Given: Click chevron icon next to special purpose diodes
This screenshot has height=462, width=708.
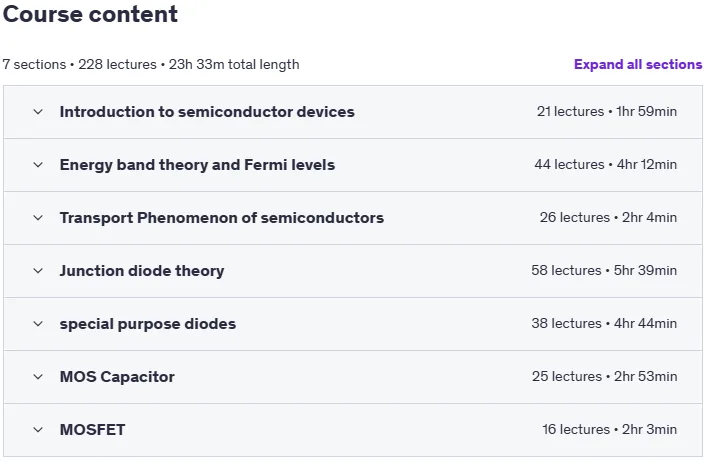Looking at the screenshot, I should coord(38,324).
